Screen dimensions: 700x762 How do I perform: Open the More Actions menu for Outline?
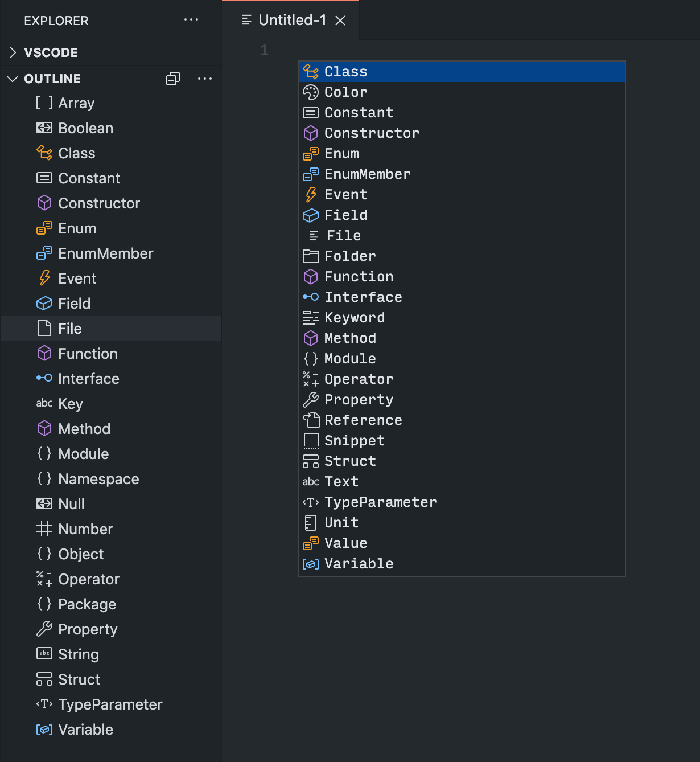click(205, 78)
